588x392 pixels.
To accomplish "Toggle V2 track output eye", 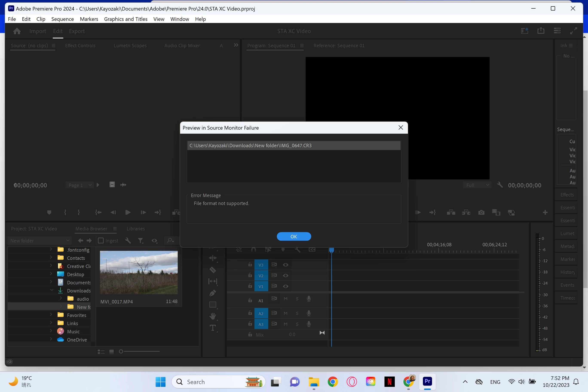I will pos(285,276).
